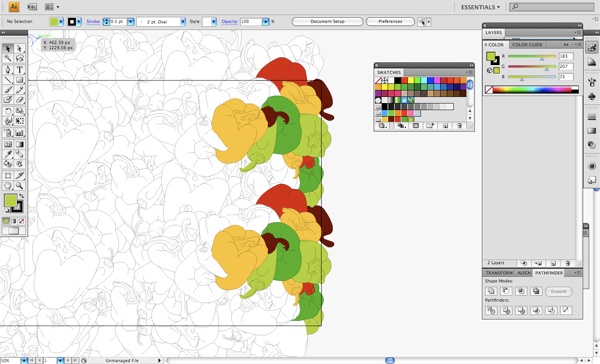600x364 pixels.
Task: Pick the Blob Brush tool
Action: [x=8, y=100]
